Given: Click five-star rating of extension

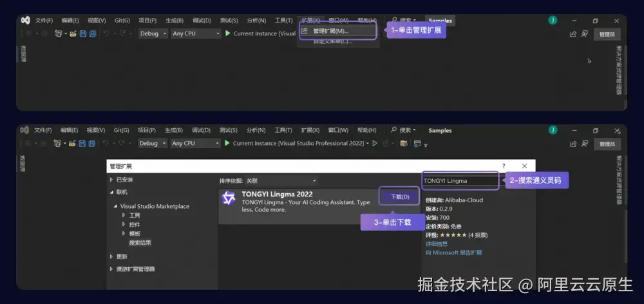Looking at the screenshot, I should click(x=453, y=235).
